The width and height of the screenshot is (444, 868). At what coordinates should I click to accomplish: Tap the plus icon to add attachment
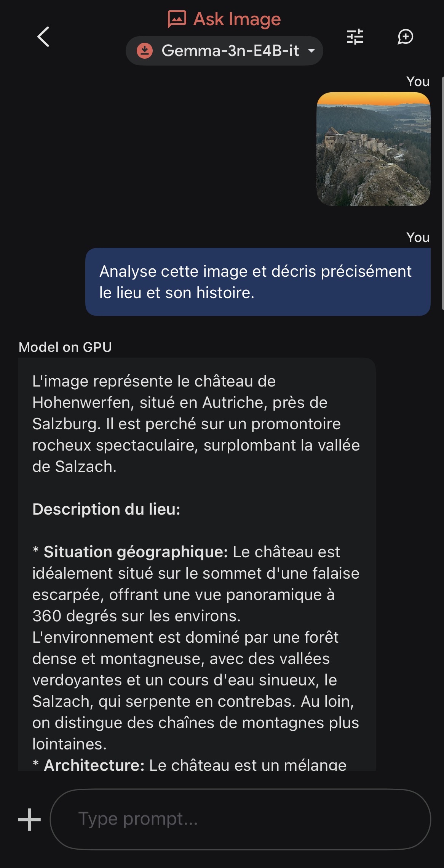click(x=29, y=819)
